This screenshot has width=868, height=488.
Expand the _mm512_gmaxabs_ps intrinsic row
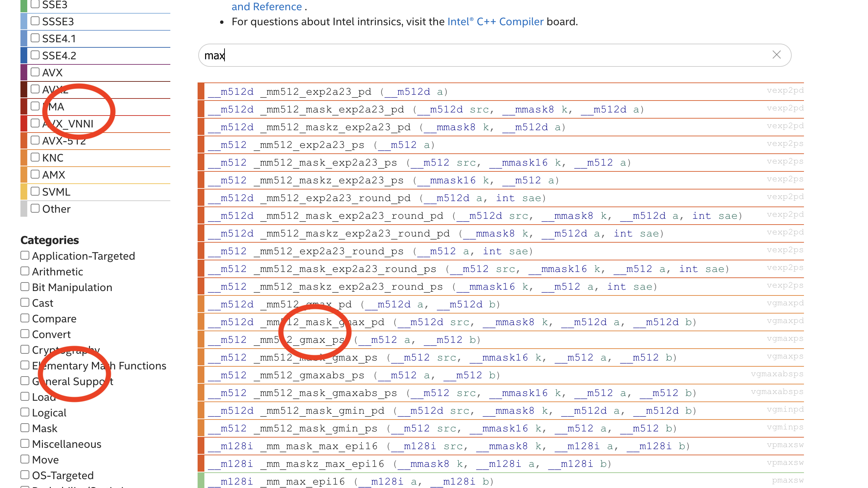point(312,376)
